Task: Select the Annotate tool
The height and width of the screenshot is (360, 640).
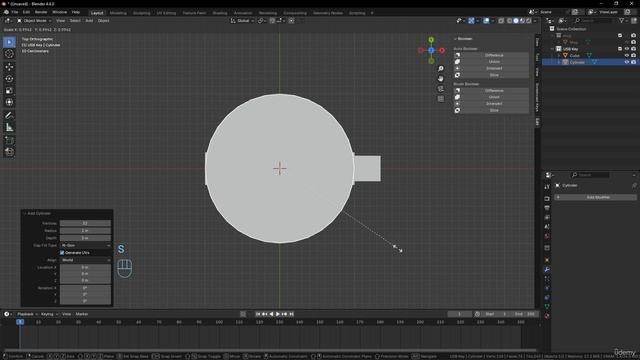Action: click(x=9, y=116)
